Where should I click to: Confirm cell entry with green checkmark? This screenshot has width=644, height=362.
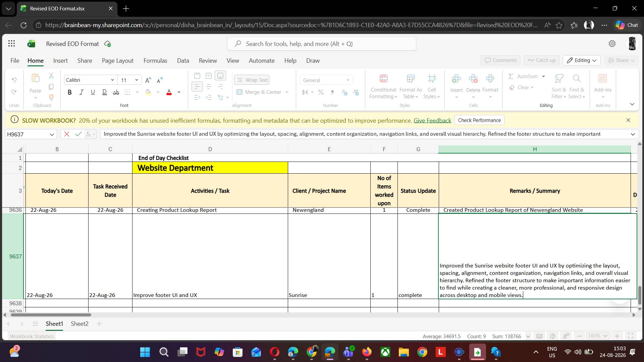78,134
